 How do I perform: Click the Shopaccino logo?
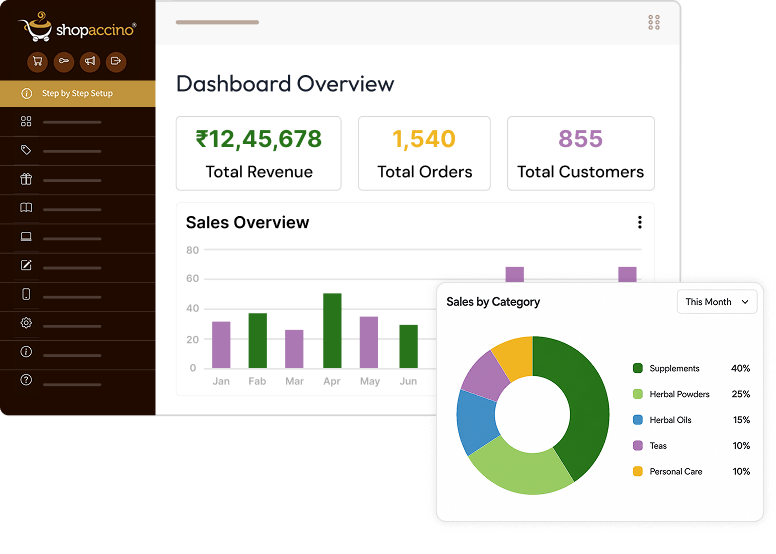tap(77, 27)
